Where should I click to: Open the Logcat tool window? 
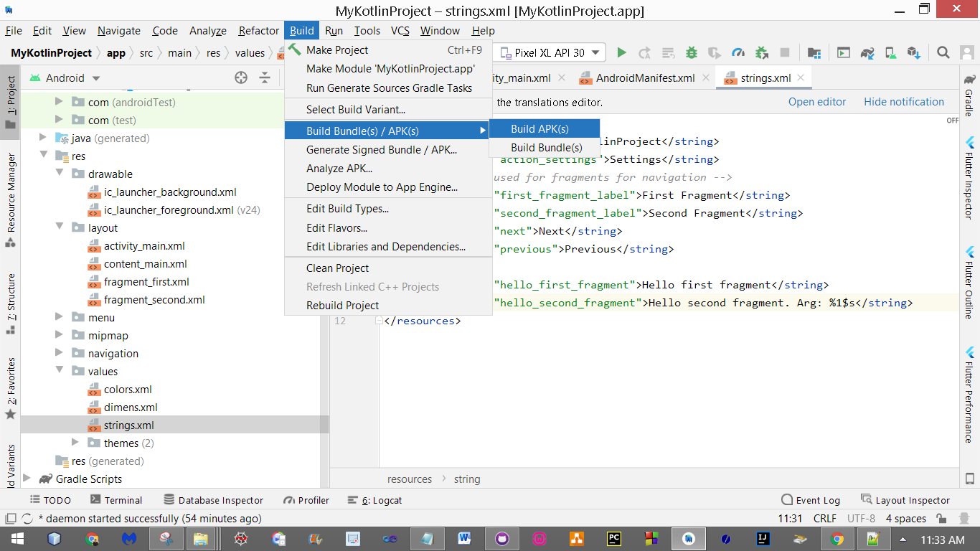tap(374, 500)
